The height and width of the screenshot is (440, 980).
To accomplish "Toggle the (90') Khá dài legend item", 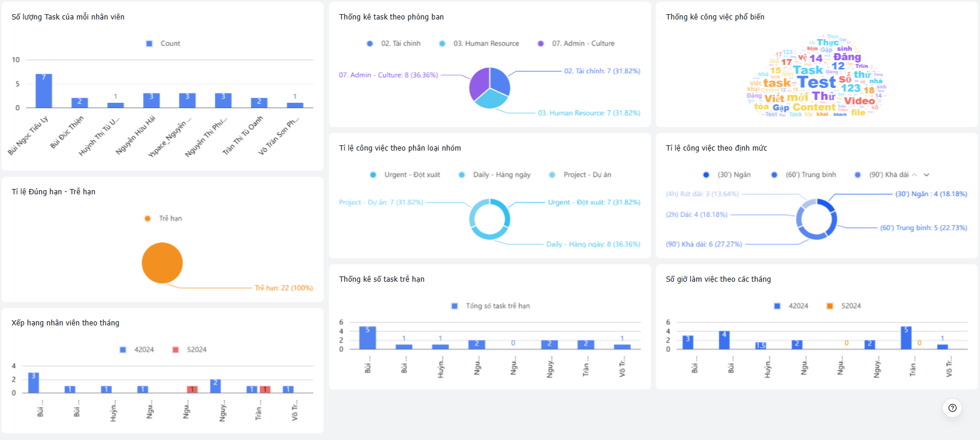I will pyautogui.click(x=881, y=174).
